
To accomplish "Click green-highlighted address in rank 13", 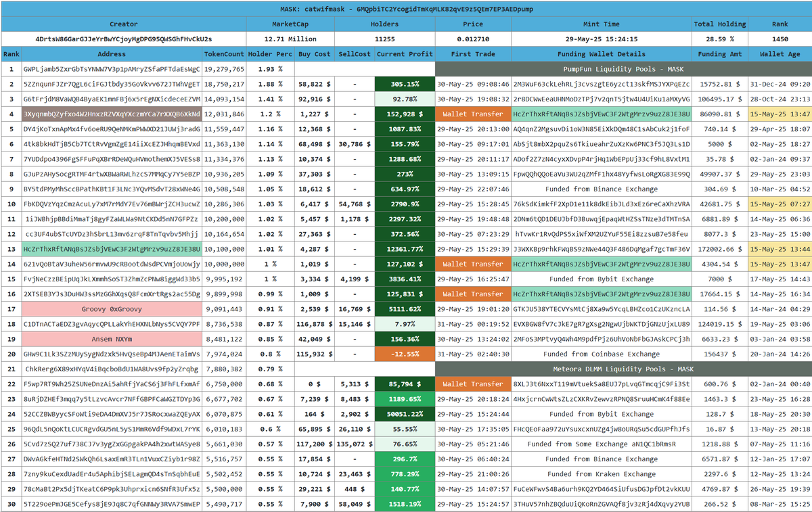I will pyautogui.click(x=112, y=249).
